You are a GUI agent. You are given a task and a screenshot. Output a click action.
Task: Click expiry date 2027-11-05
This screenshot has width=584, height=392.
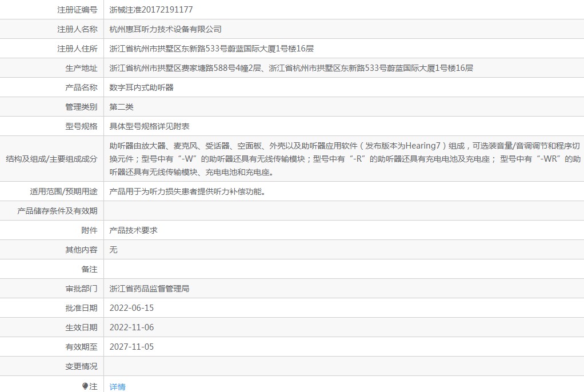[x=131, y=347]
